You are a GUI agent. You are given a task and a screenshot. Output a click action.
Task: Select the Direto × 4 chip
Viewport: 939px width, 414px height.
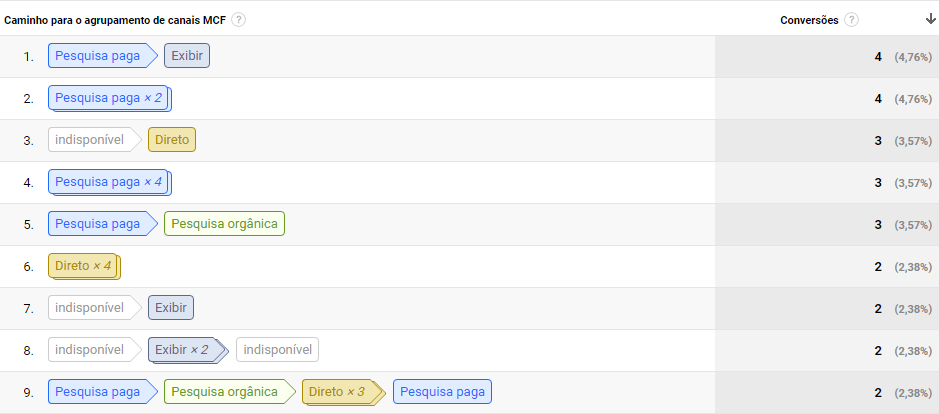coord(84,266)
